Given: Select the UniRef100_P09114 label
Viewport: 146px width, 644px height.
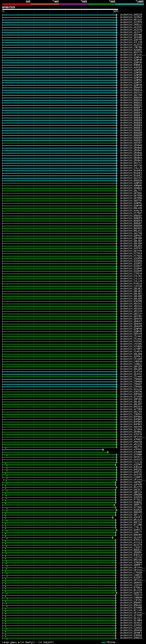Looking at the screenshot, I should [131, 284].
